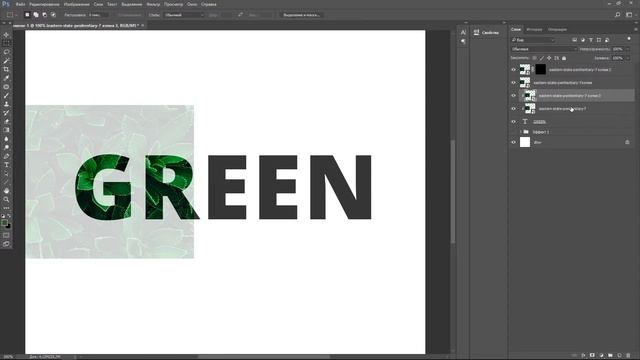Choose Add to selection mode
This screenshot has width=640, height=360.
point(36,15)
